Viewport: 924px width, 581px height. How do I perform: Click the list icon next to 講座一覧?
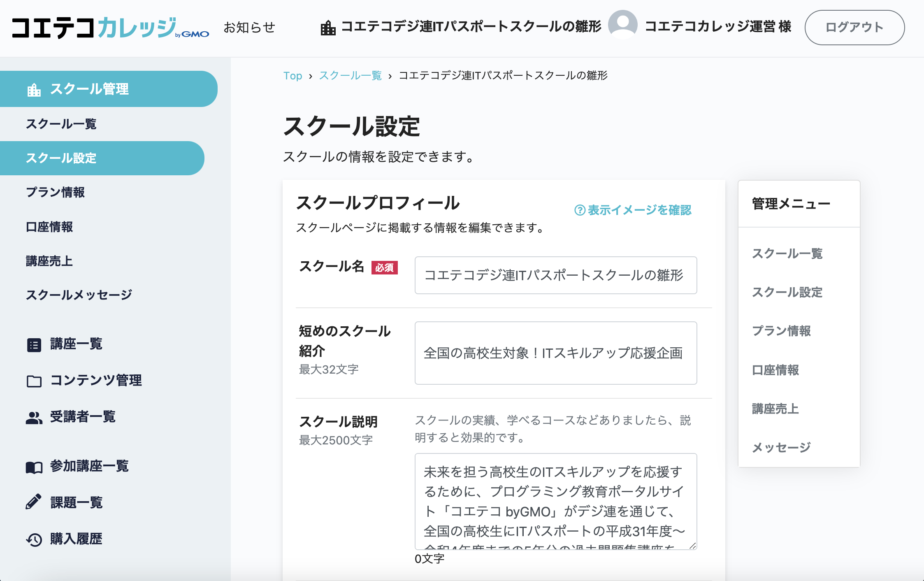34,345
